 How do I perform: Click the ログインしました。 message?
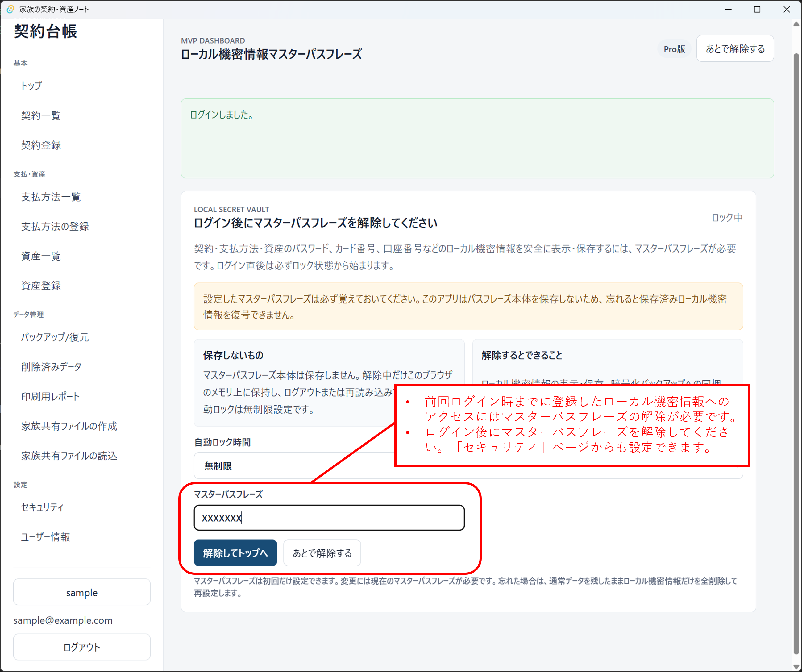pyautogui.click(x=222, y=115)
